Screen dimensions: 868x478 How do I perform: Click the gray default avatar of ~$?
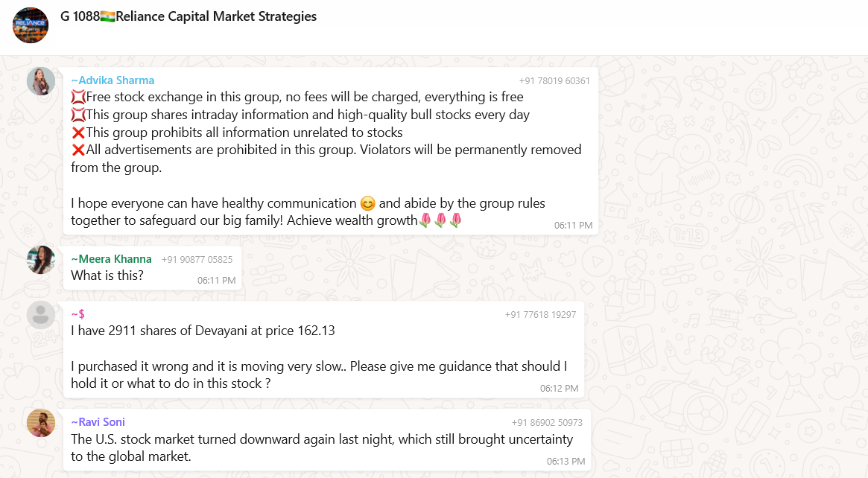pos(41,315)
